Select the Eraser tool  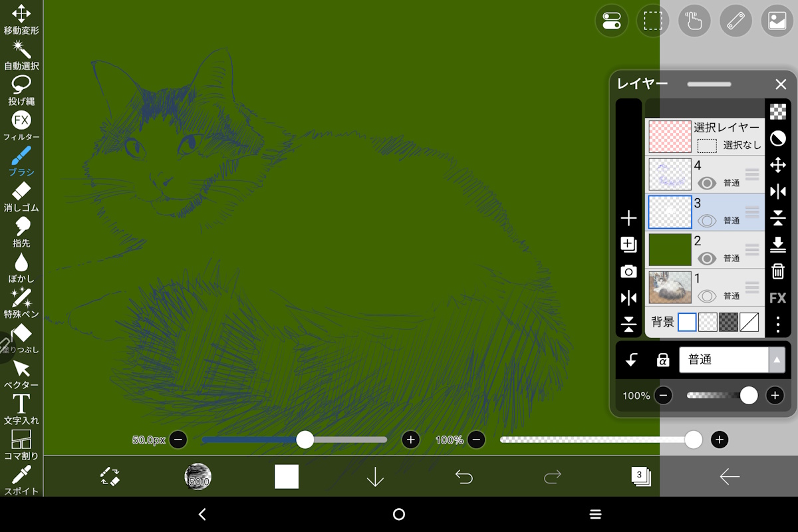[21, 196]
